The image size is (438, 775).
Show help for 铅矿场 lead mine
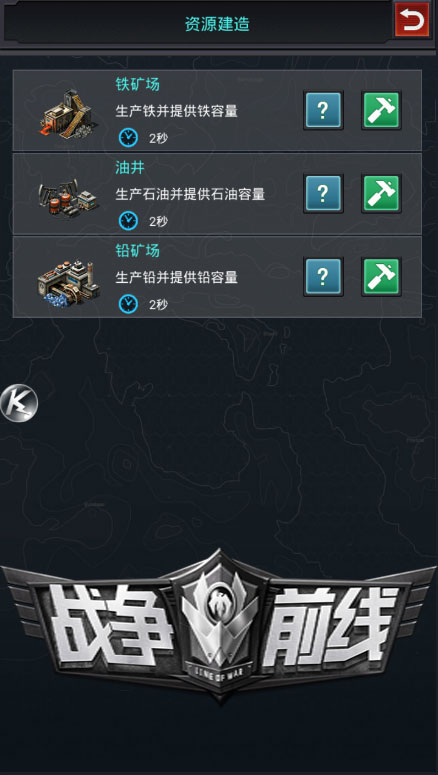[x=323, y=277]
